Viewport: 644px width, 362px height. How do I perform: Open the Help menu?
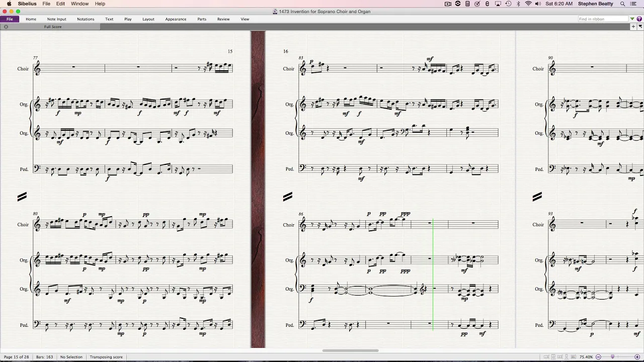100,4
